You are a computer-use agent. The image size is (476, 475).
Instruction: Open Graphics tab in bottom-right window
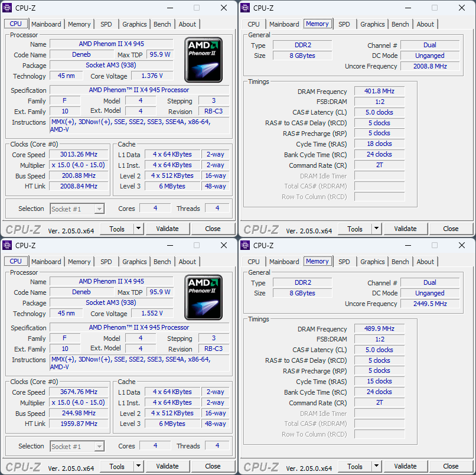point(373,262)
